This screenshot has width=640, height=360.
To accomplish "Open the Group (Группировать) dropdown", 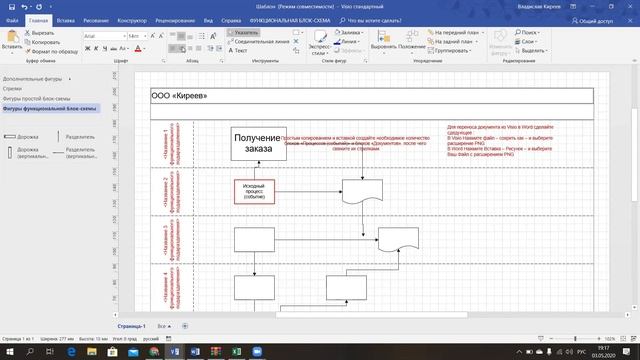I will (449, 51).
